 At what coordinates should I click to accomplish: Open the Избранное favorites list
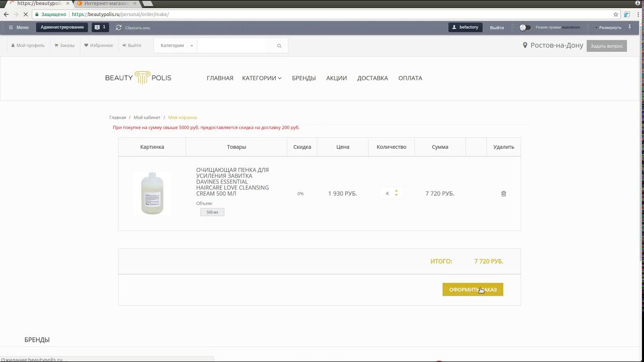99,45
